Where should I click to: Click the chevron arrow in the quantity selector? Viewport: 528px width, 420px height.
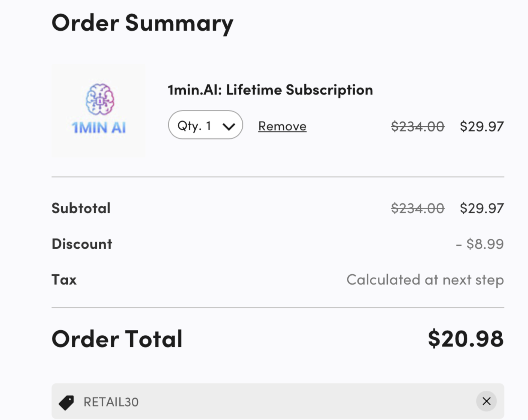click(x=228, y=126)
